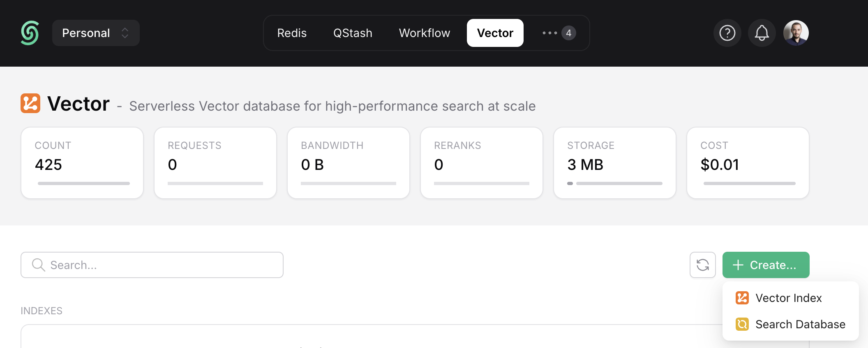This screenshot has height=348, width=868.
Task: Open notifications bell icon
Action: [762, 33]
